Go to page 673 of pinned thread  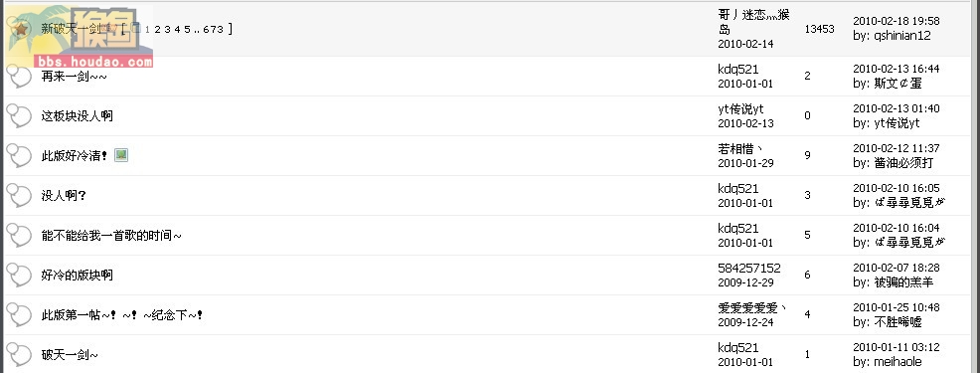point(213,29)
